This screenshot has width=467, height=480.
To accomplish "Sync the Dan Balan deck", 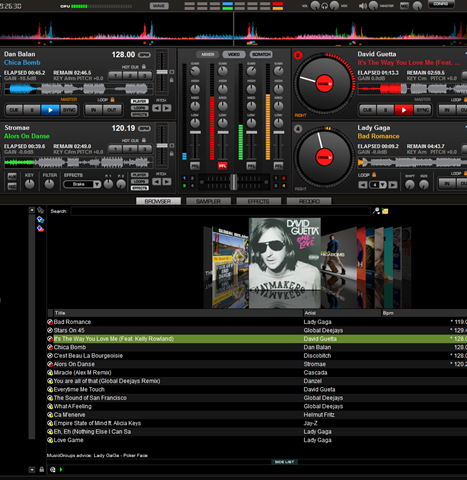I will 69,110.
